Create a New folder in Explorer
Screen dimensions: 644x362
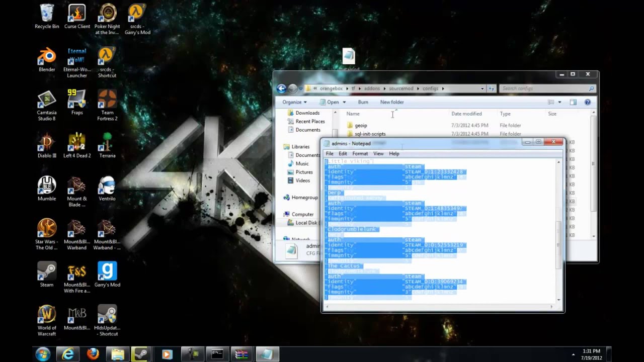point(392,102)
